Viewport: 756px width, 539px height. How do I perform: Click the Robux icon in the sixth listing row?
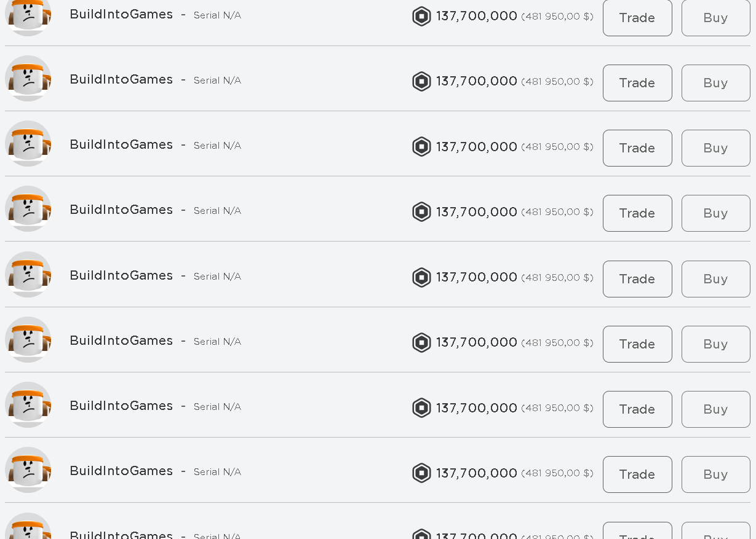[421, 342]
